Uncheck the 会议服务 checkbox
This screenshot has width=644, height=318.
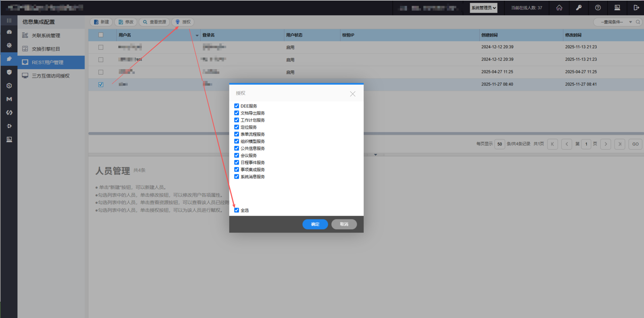click(236, 155)
